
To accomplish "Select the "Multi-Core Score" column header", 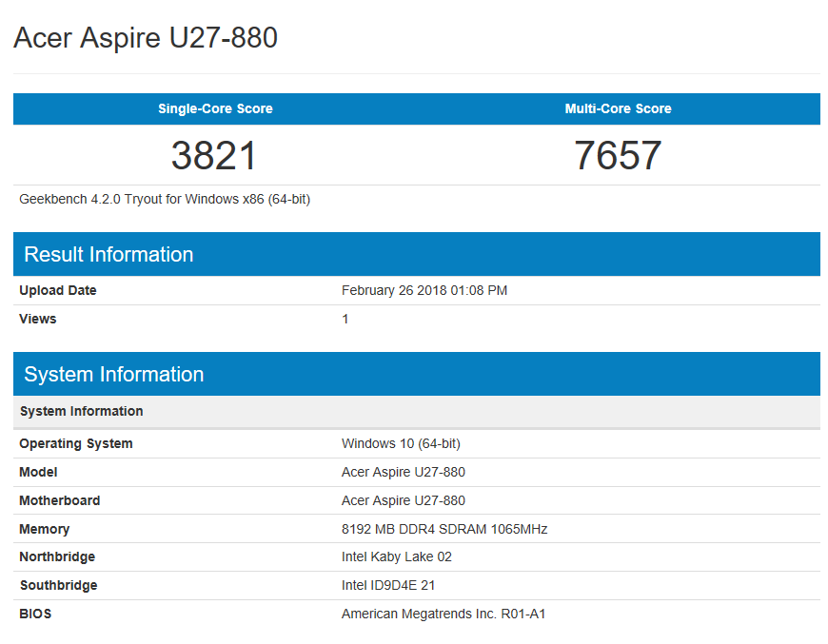I will [619, 108].
